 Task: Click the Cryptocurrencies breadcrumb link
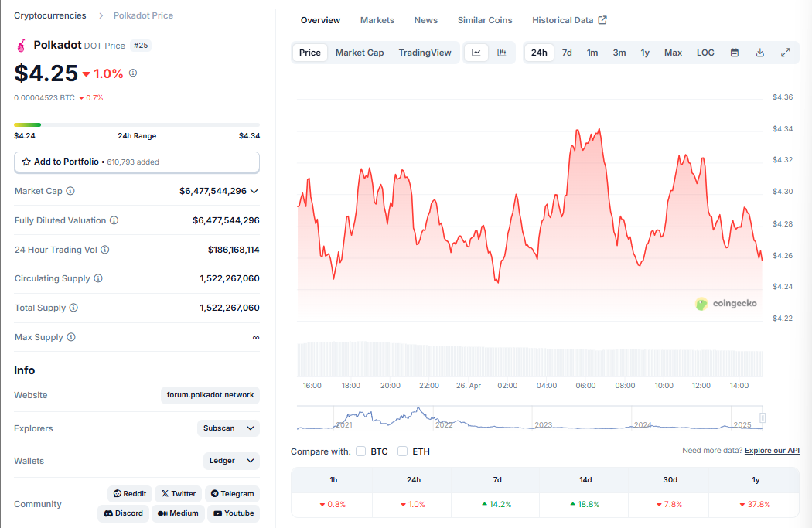(50, 15)
